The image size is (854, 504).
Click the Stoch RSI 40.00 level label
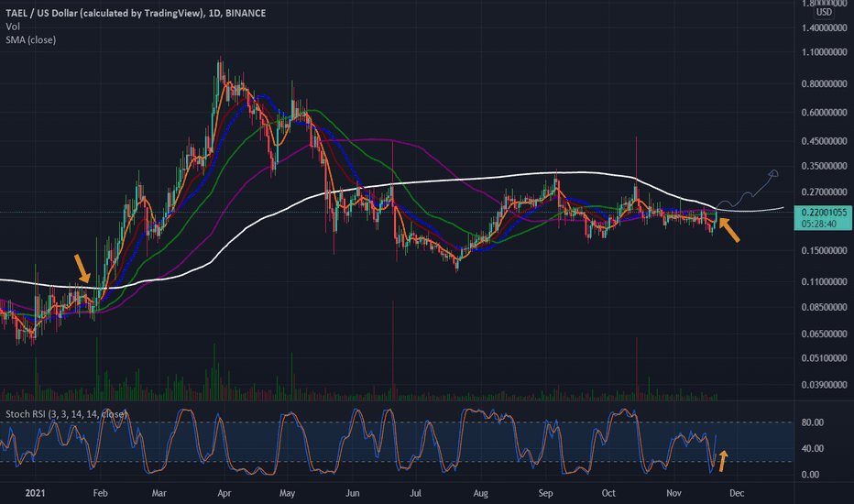pos(812,448)
